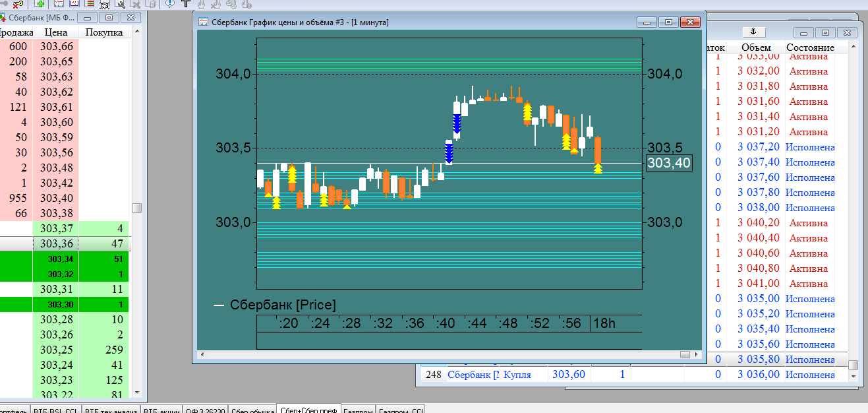
Task: Click the 18h label on the chart time axis
Action: [604, 323]
